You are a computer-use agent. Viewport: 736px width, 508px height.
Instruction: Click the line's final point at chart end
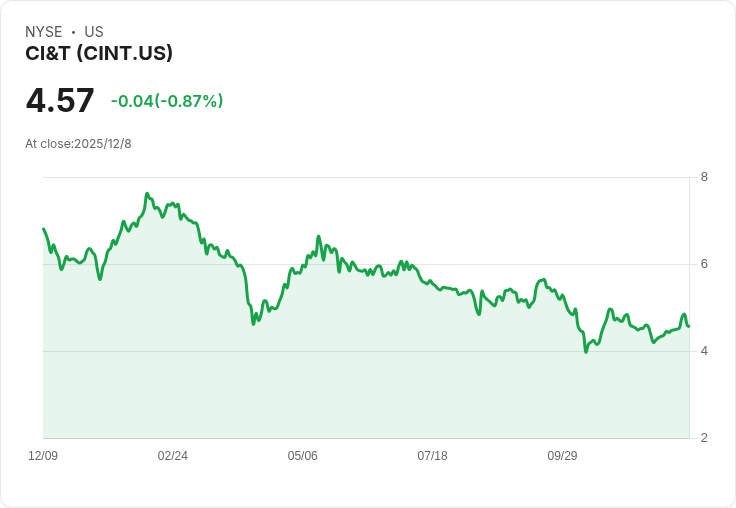pyautogui.click(x=689, y=326)
